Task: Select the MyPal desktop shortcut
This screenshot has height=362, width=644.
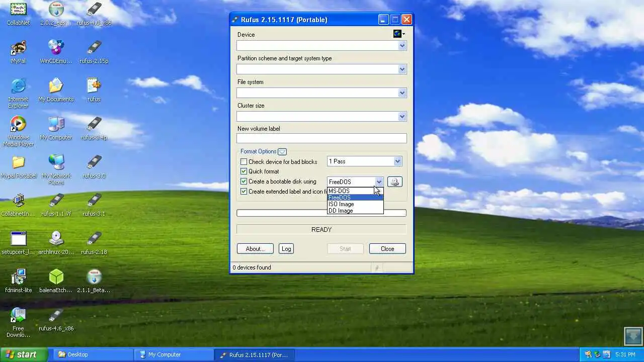Action: coord(18,52)
